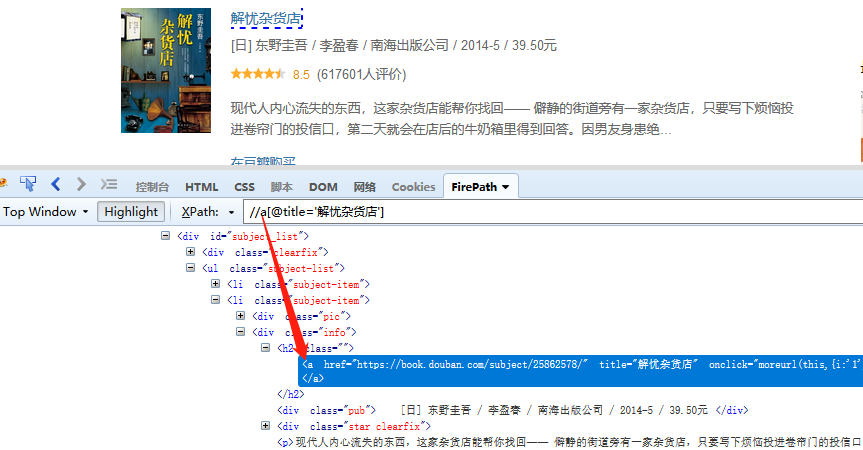Open the 控制台 tab

pos(152,187)
